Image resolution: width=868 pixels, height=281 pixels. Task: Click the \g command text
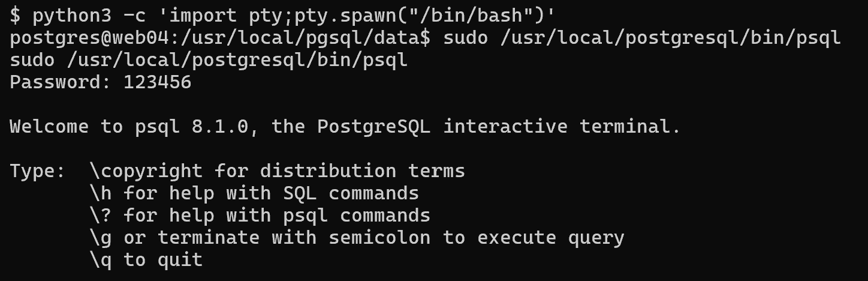click(101, 238)
